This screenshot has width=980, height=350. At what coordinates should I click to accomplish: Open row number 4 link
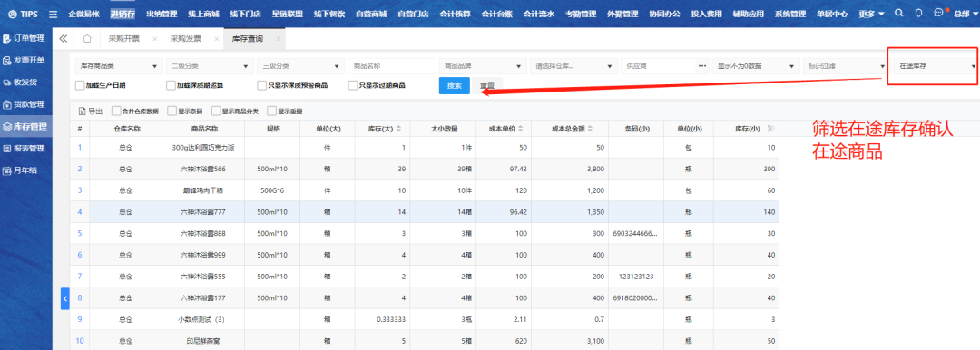click(79, 212)
